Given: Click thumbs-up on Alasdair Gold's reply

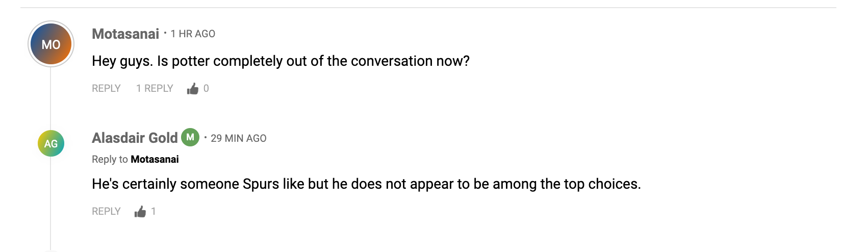Looking at the screenshot, I should (140, 212).
